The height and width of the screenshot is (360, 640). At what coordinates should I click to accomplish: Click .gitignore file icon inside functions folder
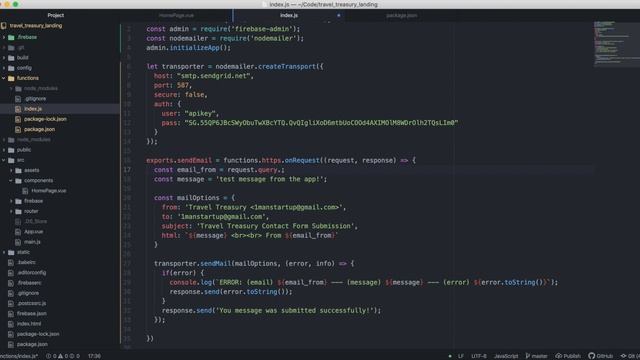click(x=18, y=99)
